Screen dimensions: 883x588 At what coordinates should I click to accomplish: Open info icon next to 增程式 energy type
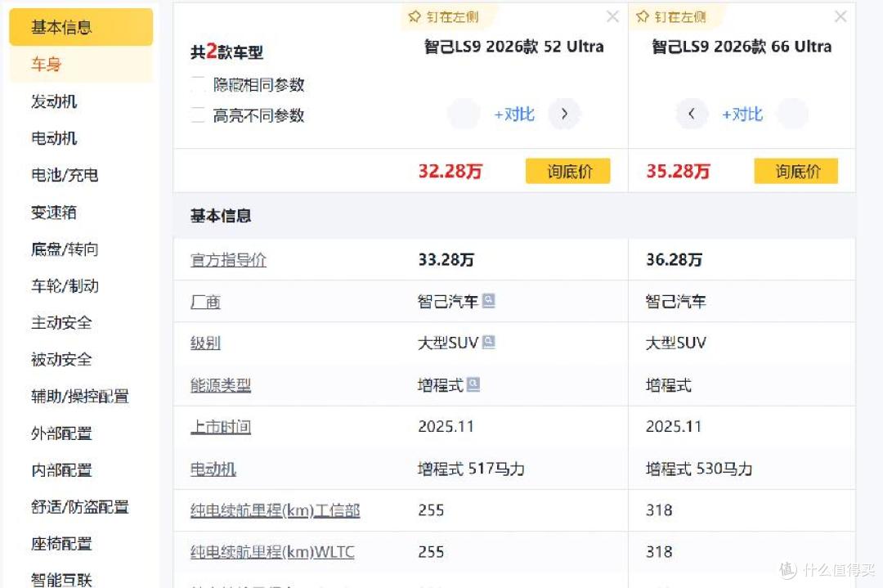pyautogui.click(x=473, y=384)
